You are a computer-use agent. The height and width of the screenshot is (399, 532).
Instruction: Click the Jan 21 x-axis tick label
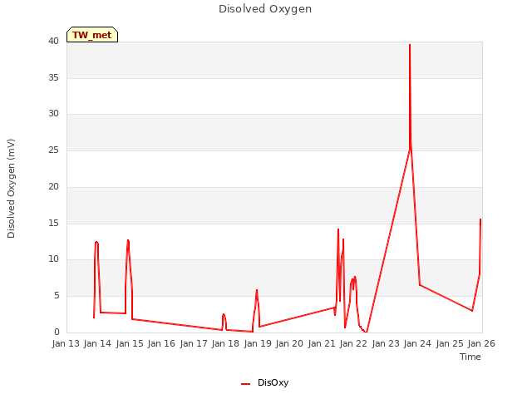tap(322, 343)
